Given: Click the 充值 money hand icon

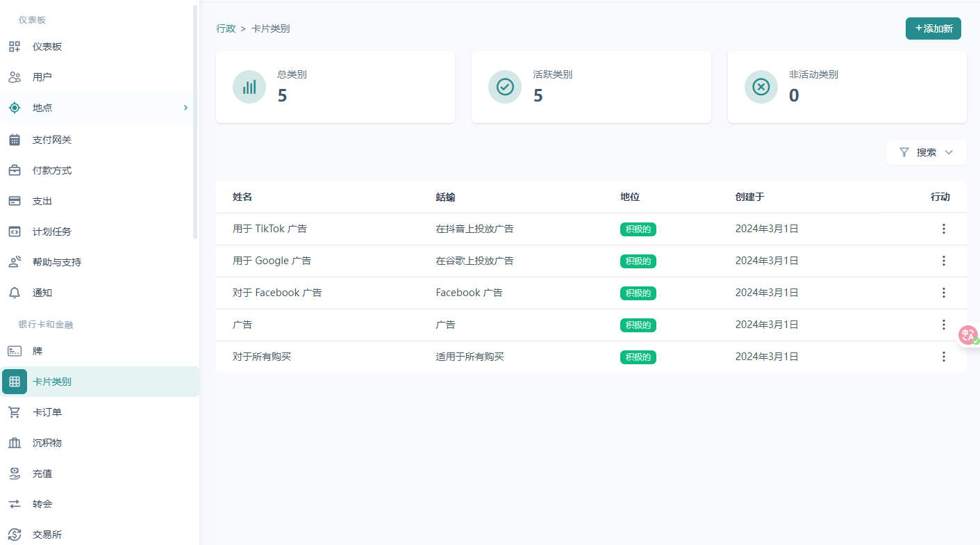Looking at the screenshot, I should click(15, 473).
